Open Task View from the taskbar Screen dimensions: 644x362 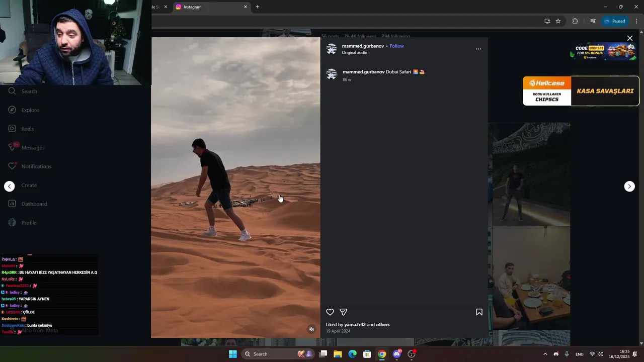(323, 354)
